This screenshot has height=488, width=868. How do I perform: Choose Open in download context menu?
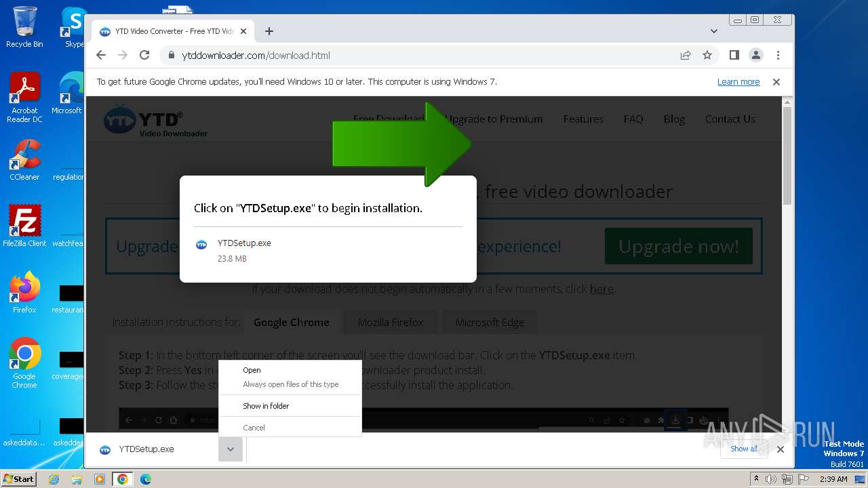coord(290,370)
